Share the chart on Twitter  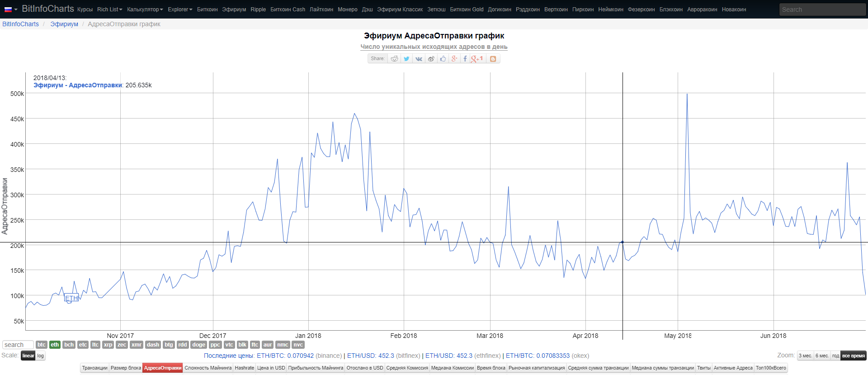pyautogui.click(x=406, y=59)
